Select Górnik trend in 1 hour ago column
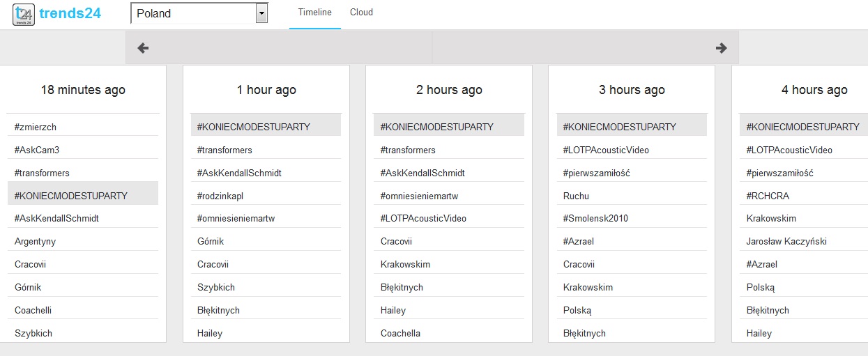Image resolution: width=868 pixels, height=356 pixels. 211,242
